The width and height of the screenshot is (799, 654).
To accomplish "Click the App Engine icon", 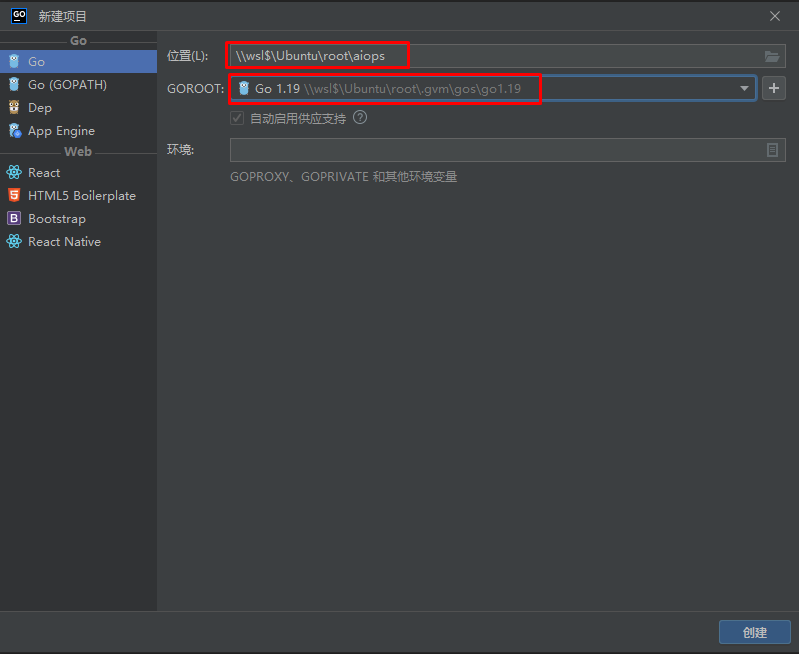I will tap(15, 130).
